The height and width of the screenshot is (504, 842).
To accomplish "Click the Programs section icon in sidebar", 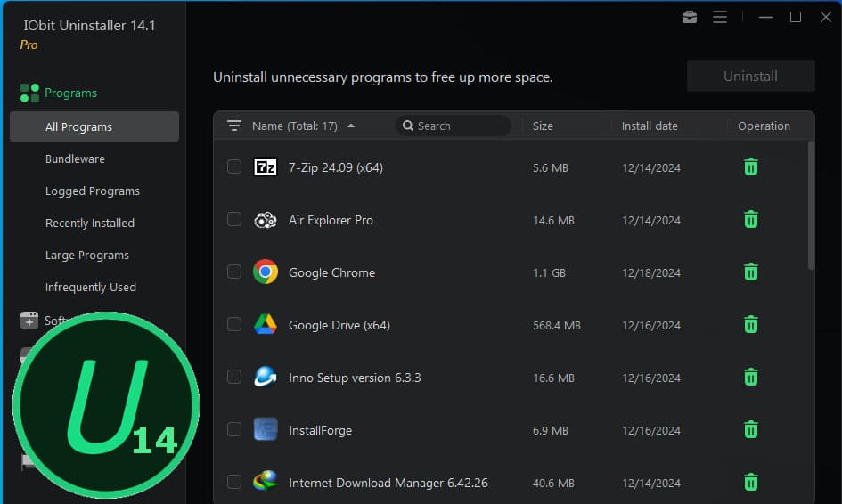I will 29,93.
